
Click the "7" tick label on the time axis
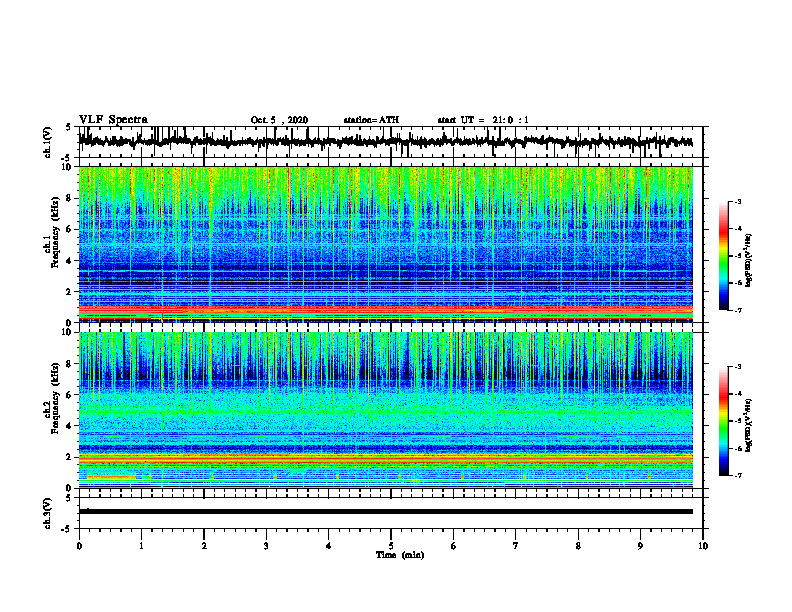[516, 546]
